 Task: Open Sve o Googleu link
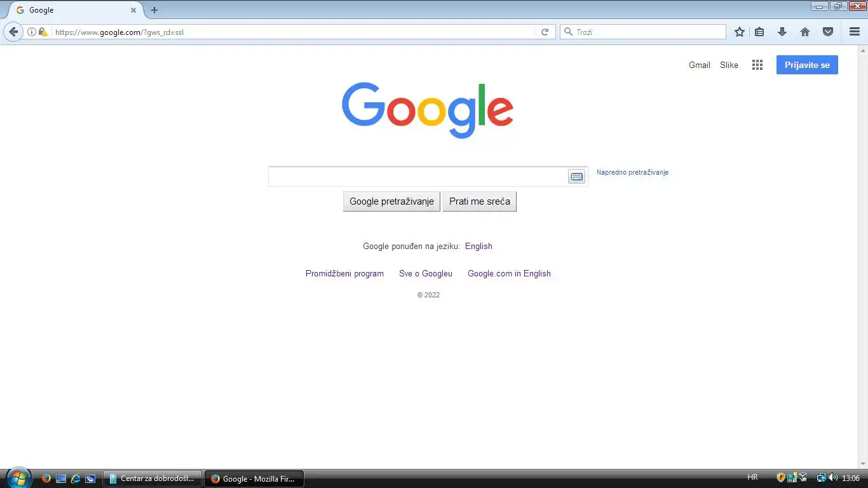click(426, 273)
